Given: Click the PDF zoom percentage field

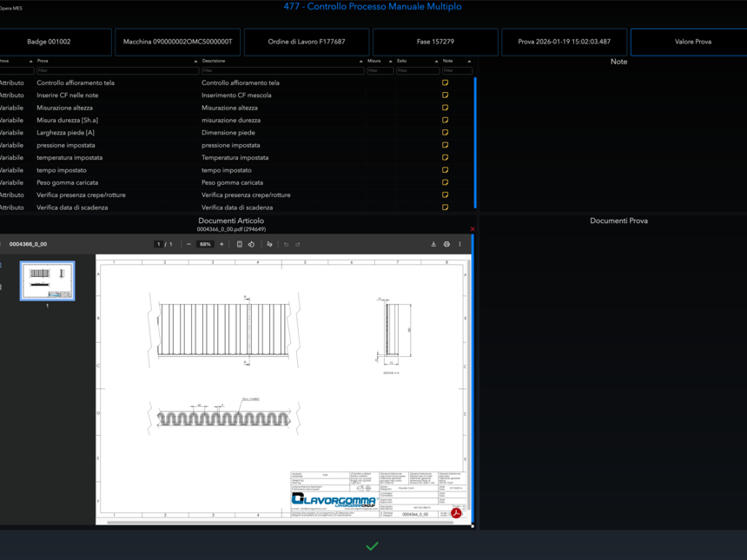Looking at the screenshot, I should pyautogui.click(x=205, y=245).
